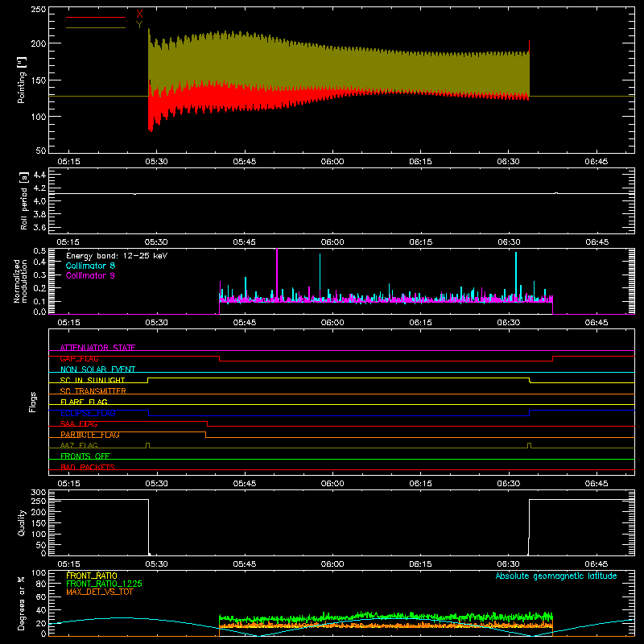Click the SC_IN_SUNLIGHT flag label
This screenshot has height=644, width=644.
[x=93, y=380]
